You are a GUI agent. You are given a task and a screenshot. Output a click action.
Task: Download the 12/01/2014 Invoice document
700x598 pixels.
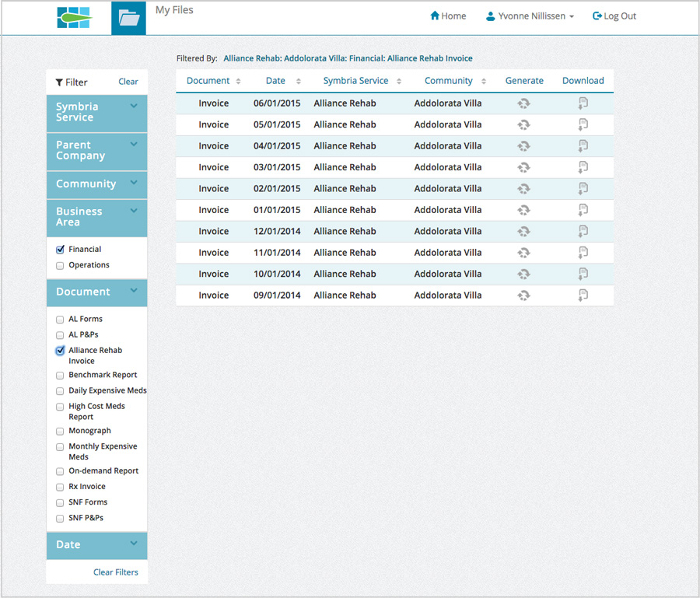point(583,231)
